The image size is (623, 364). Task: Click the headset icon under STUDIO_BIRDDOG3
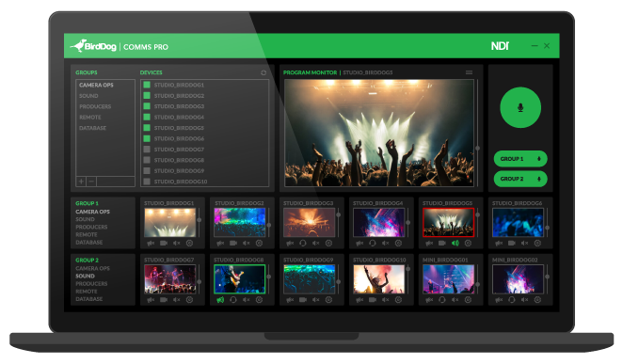303,243
